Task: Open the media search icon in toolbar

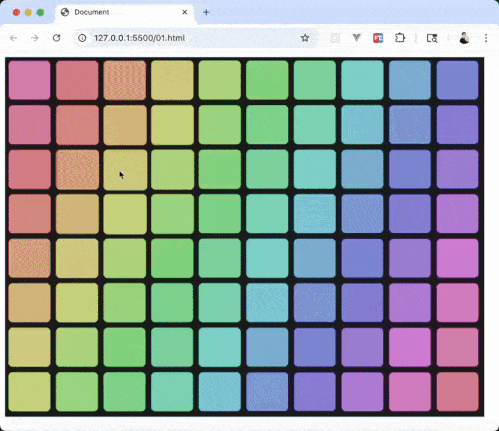Action: coord(432,38)
